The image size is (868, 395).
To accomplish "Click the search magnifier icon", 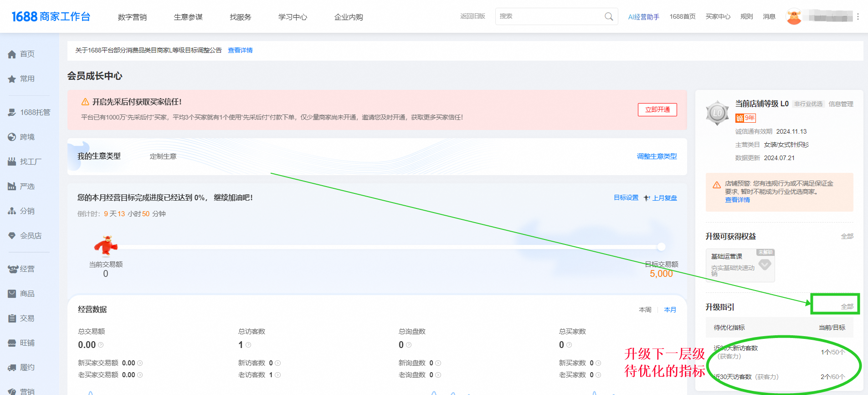I will point(609,16).
